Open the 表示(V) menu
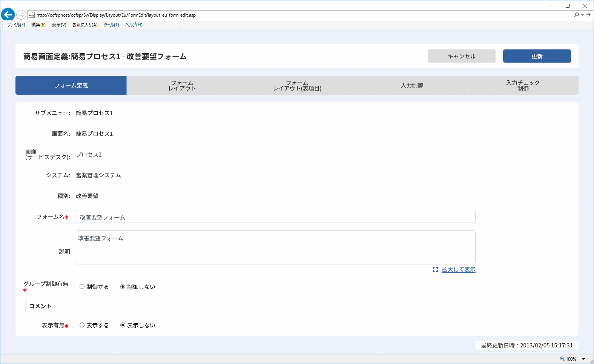The width and height of the screenshot is (594, 364). pyautogui.click(x=59, y=25)
